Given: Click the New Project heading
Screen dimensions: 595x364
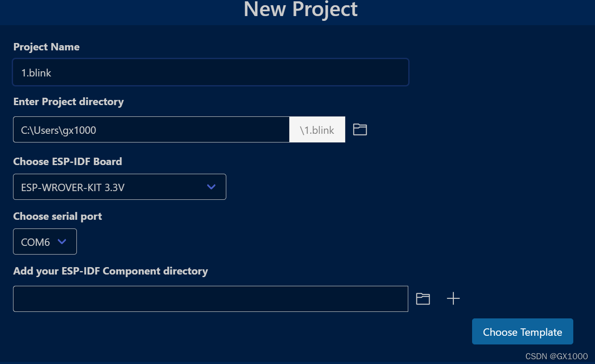Looking at the screenshot, I should (x=301, y=9).
